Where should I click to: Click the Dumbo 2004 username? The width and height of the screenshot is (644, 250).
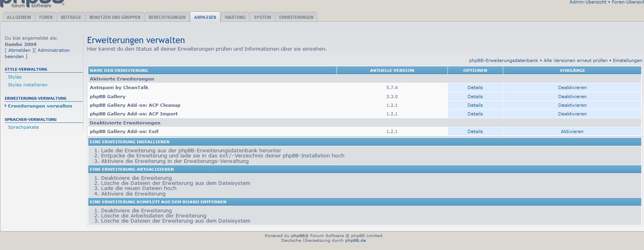click(20, 44)
